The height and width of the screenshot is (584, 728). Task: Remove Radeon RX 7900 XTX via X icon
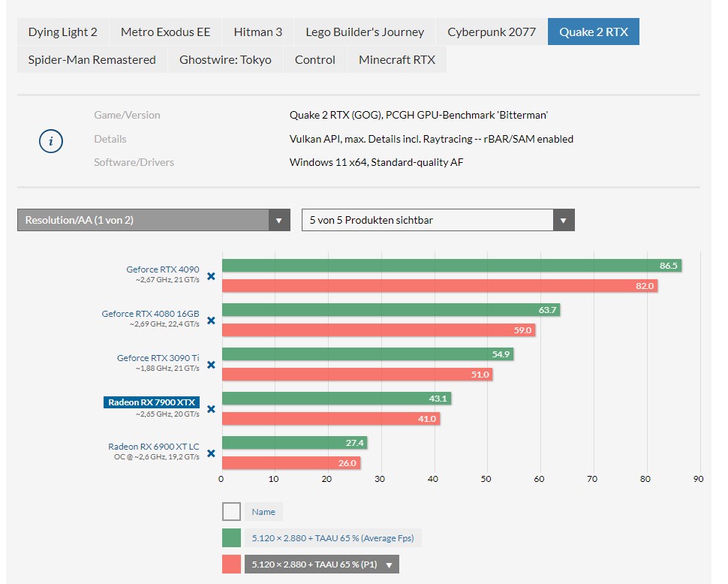coord(211,409)
